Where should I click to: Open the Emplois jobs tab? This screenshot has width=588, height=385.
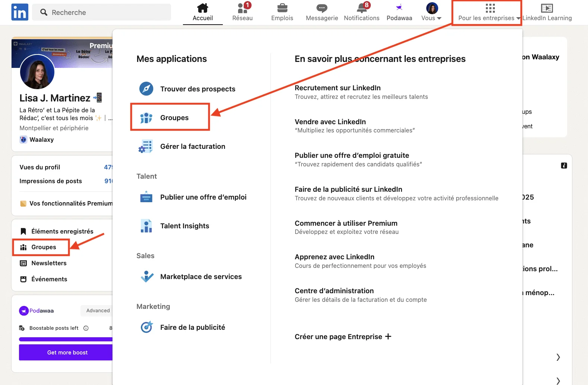(282, 12)
